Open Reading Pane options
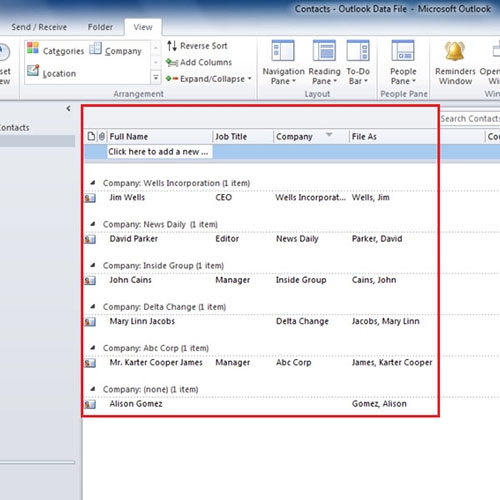The image size is (500, 500). (324, 63)
